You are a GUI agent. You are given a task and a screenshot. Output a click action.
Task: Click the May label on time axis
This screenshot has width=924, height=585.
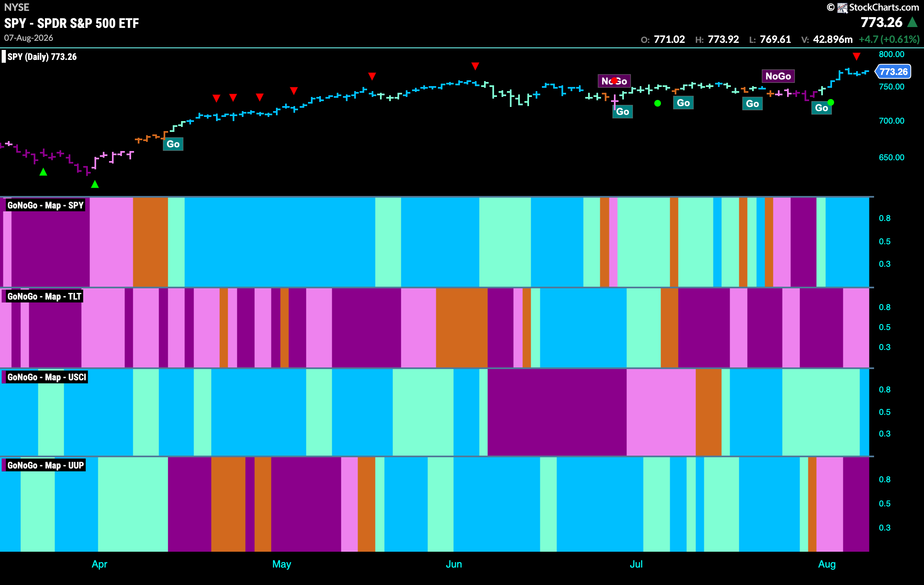pyautogui.click(x=282, y=564)
